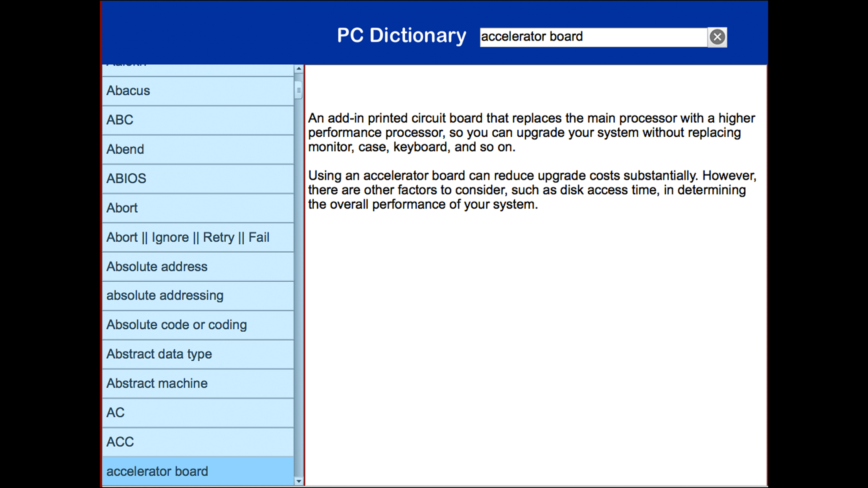Viewport: 868px width, 488px height.
Task: Clear the search field with X icon
Action: [x=717, y=37]
